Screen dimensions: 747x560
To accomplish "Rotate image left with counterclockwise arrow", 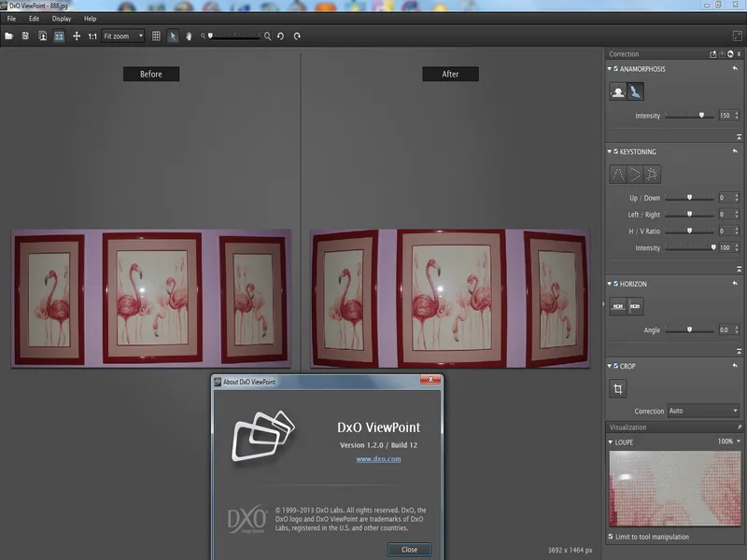I will (x=281, y=36).
